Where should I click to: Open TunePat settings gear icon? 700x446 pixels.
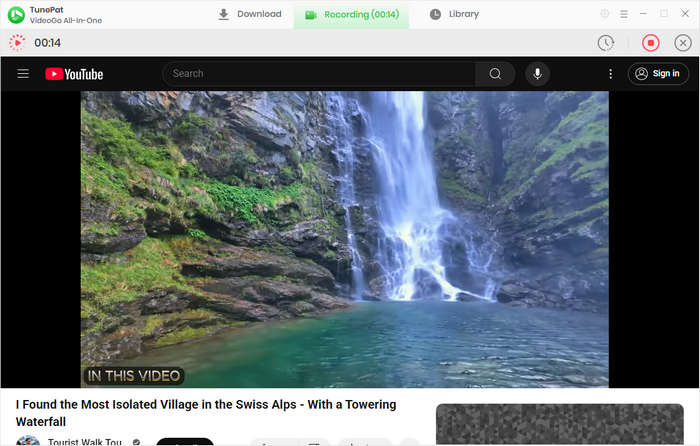pos(604,14)
